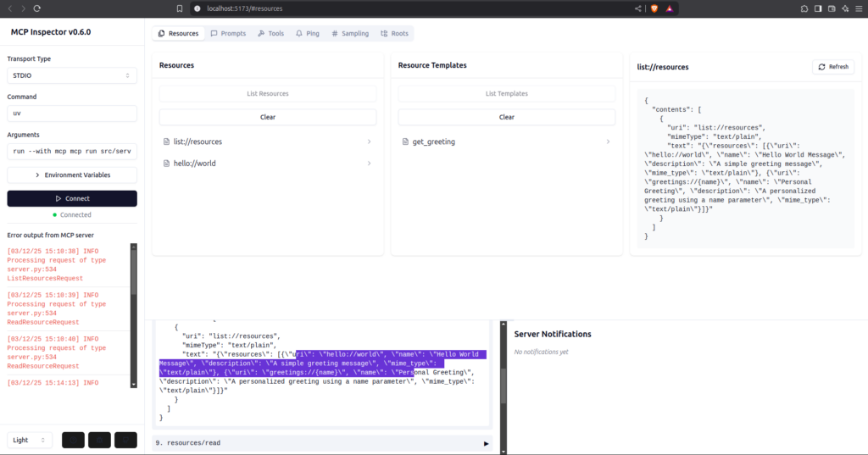Open the Light theme selector dropdown
The width and height of the screenshot is (868, 455).
tap(30, 440)
